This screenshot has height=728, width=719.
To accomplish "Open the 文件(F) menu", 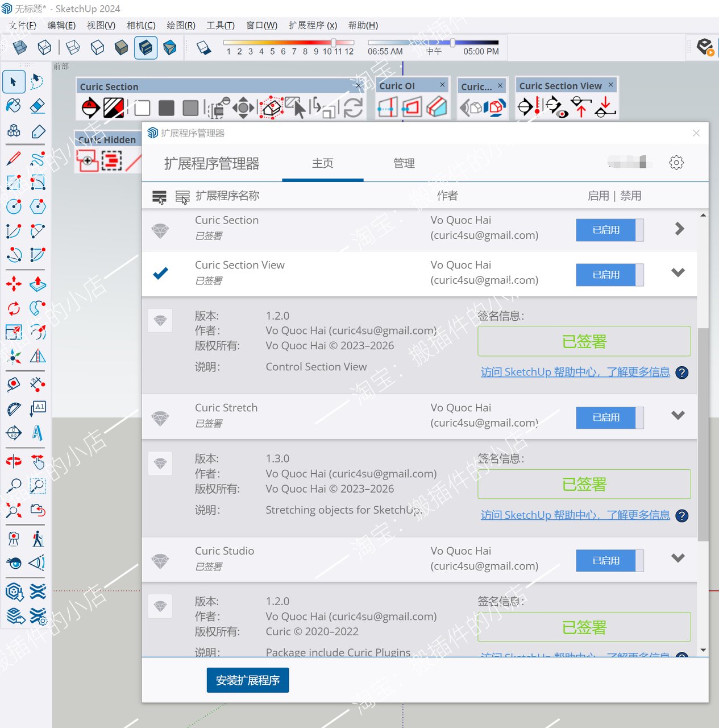I will pyautogui.click(x=22, y=25).
